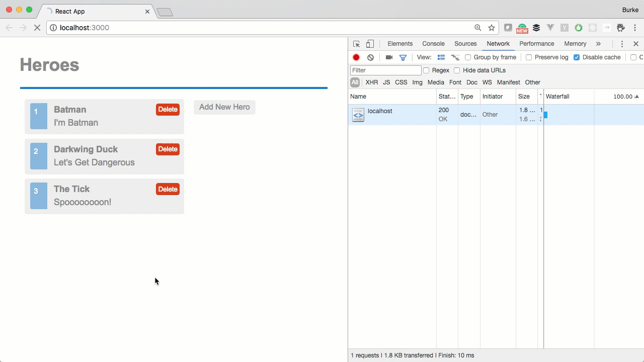Filter requests by All types
The height and width of the screenshot is (362, 644).
click(x=355, y=82)
